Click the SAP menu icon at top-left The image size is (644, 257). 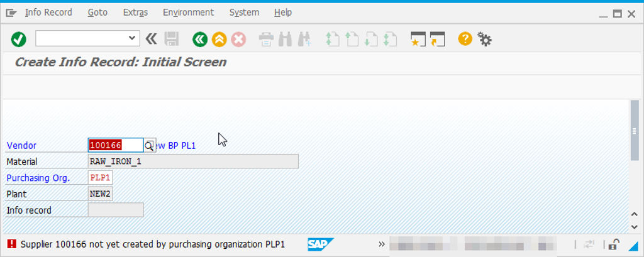click(11, 13)
